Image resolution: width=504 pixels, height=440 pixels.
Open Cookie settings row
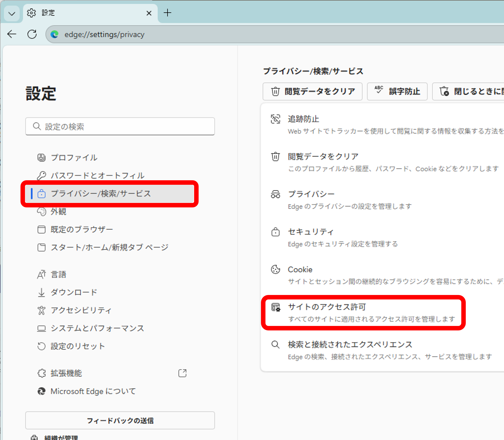(x=300, y=270)
